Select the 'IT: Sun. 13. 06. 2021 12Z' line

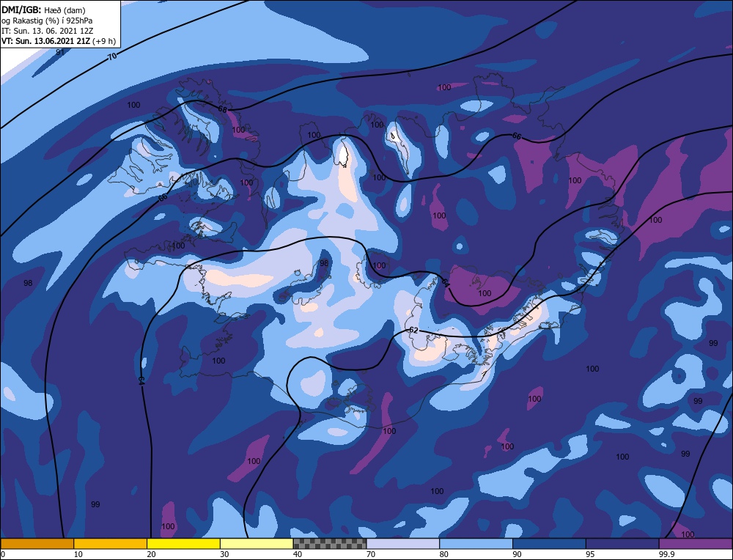(x=47, y=31)
